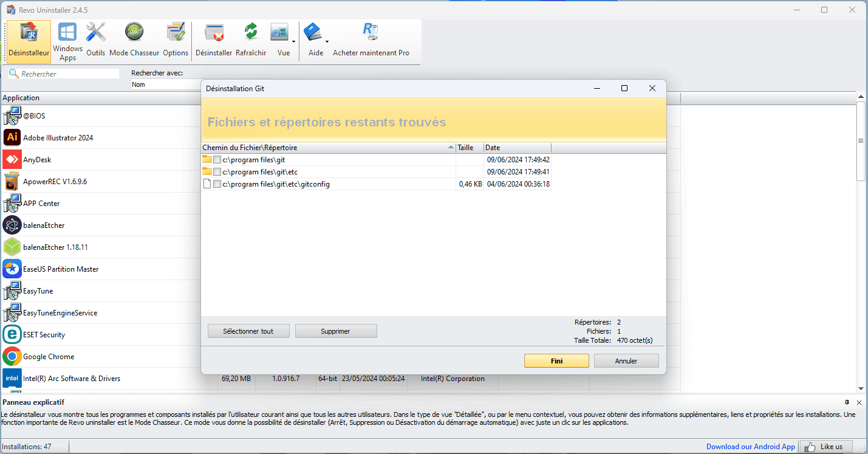The height and width of the screenshot is (454, 868).
Task: Click the Fini button
Action: 556,361
